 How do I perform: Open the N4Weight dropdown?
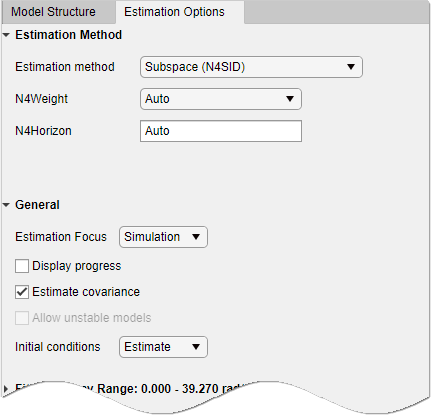[x=221, y=99]
